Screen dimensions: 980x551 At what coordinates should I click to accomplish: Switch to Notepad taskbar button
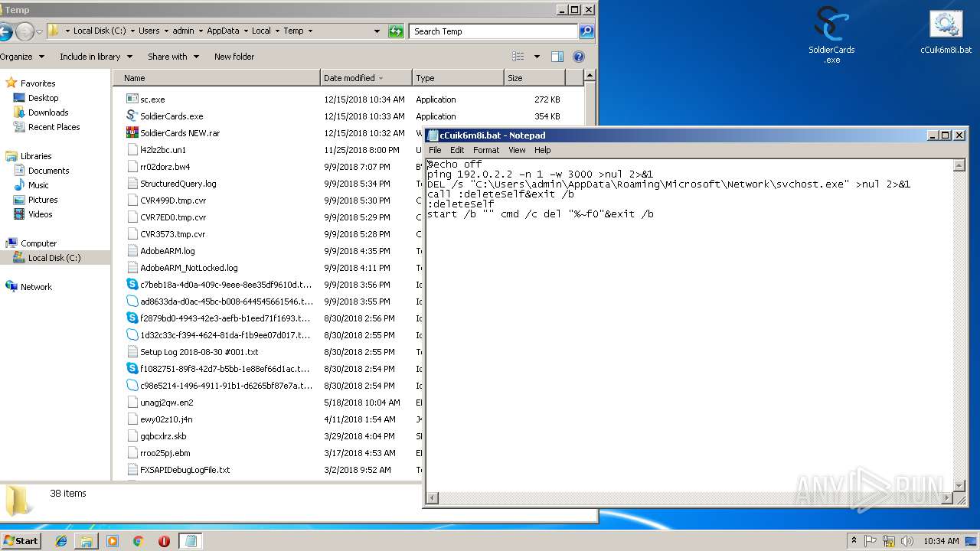coord(191,541)
